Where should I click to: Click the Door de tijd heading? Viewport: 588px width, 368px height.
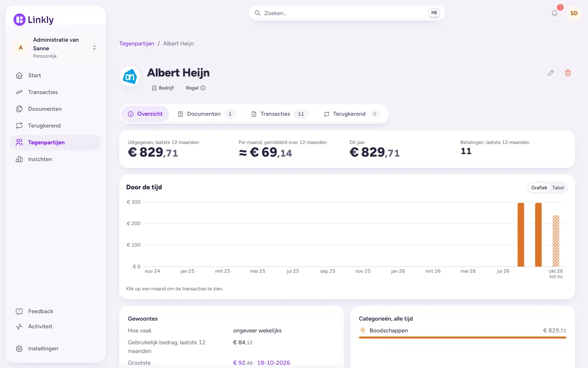[144, 187]
